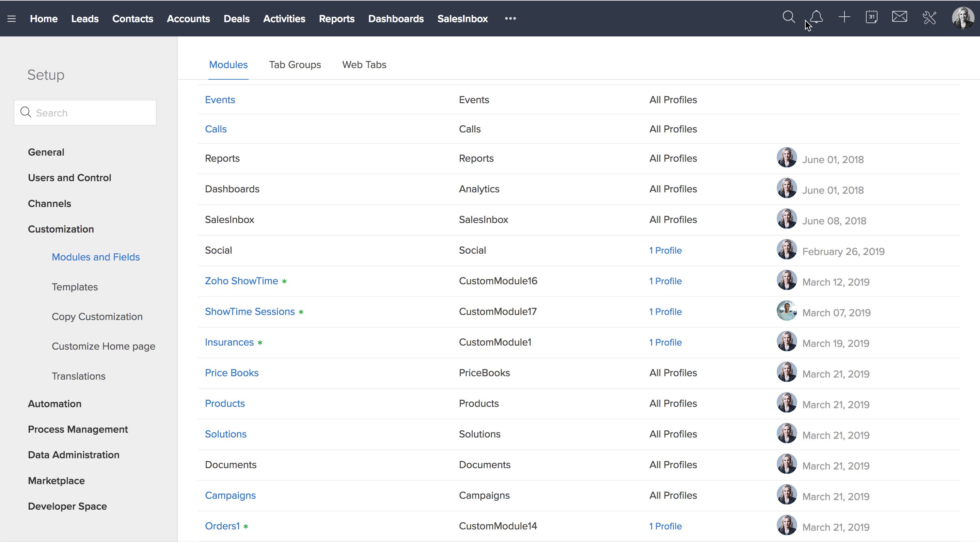Viewport: 980px width, 542px height.
Task: Open Templates under Customization
Action: (75, 287)
